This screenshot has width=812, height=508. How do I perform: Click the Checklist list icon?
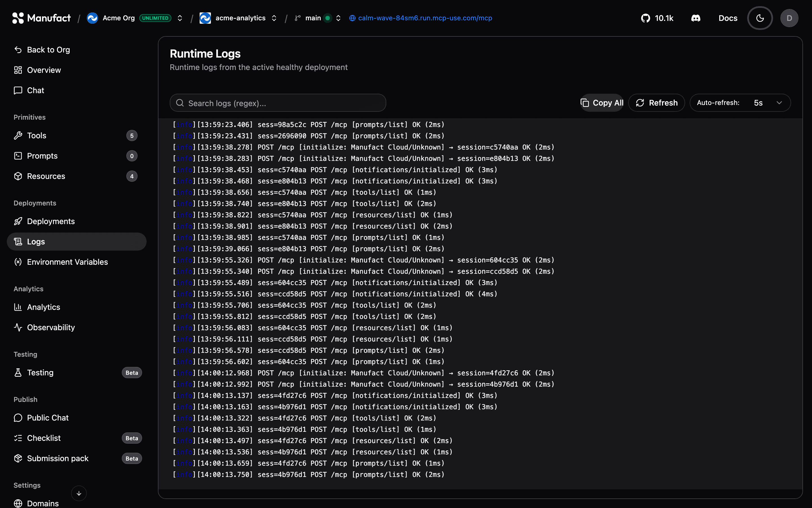[18, 438]
